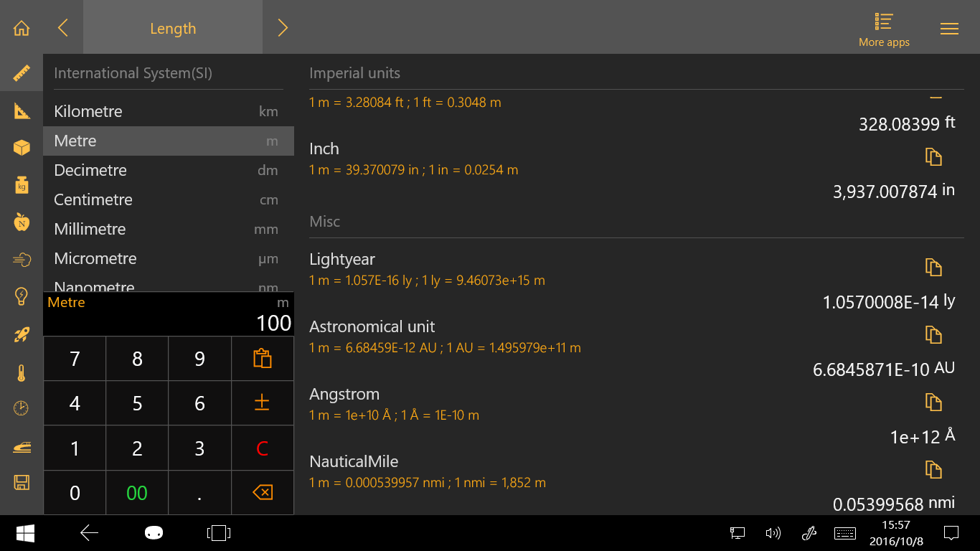Open the Data storage floppy icon
The image size is (980, 551).
pyautogui.click(x=22, y=482)
